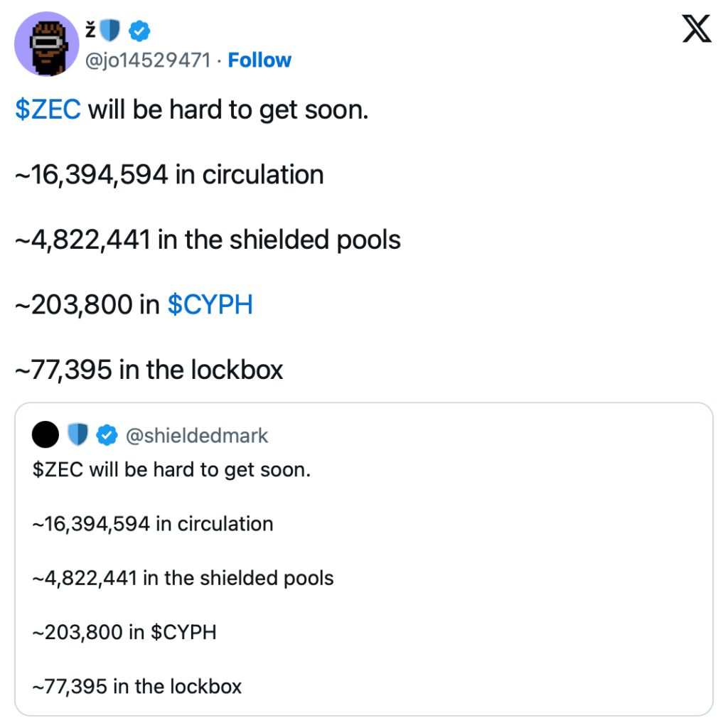The width and height of the screenshot is (728, 728).
Task: Click the verified badge beside author name ž
Action: pyautogui.click(x=138, y=30)
